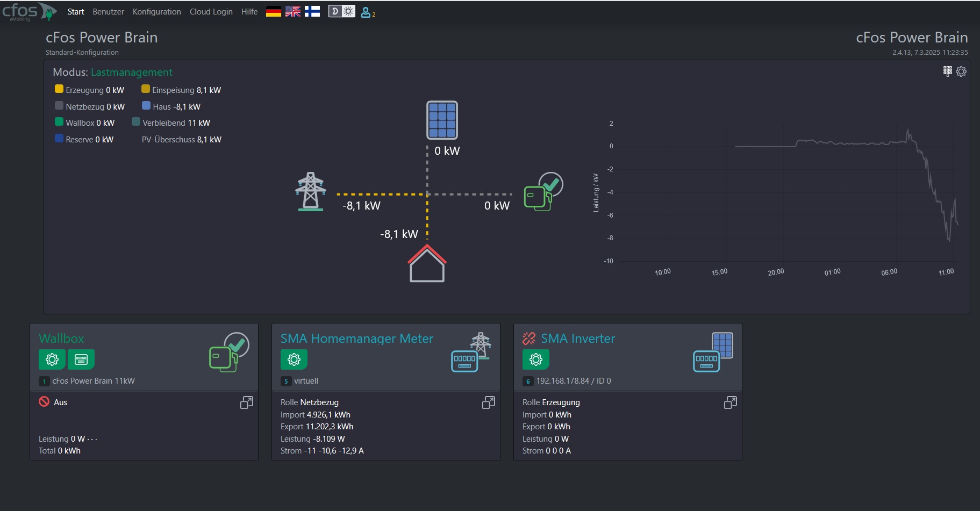Open the Benutzer menu
The height and width of the screenshot is (511, 980).
pyautogui.click(x=108, y=12)
